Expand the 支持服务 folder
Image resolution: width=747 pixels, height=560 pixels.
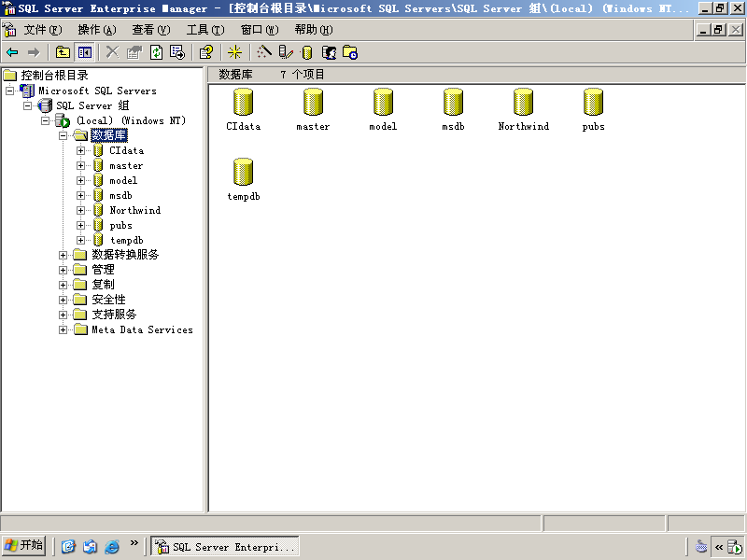63,315
